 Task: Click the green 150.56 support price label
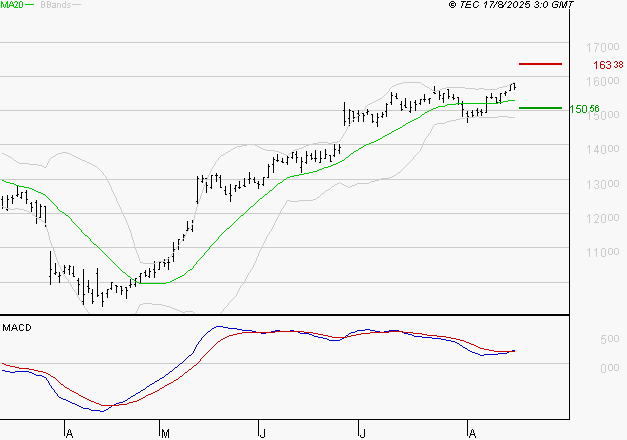[584, 109]
